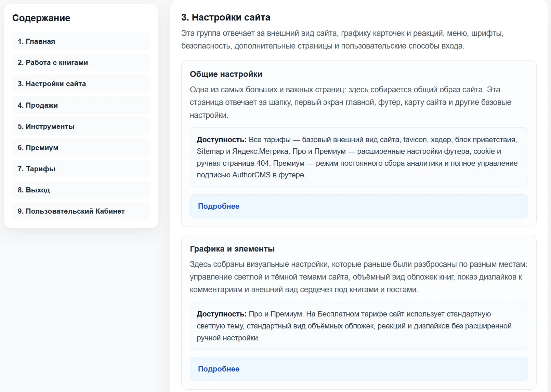Expand 'Подробнее' under Графика и элементы
The image size is (551, 392).
pyautogui.click(x=359, y=369)
